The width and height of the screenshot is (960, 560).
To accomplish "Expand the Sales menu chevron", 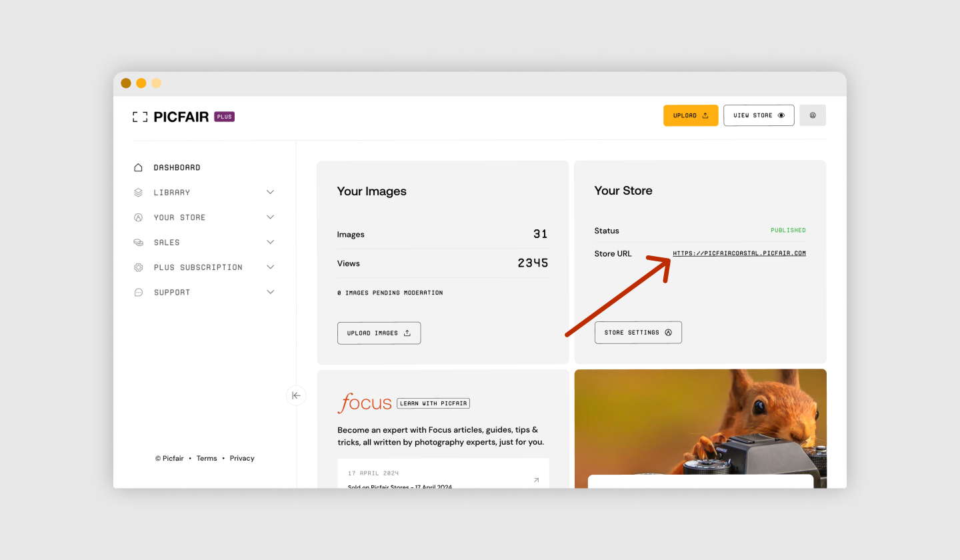I will pos(270,242).
